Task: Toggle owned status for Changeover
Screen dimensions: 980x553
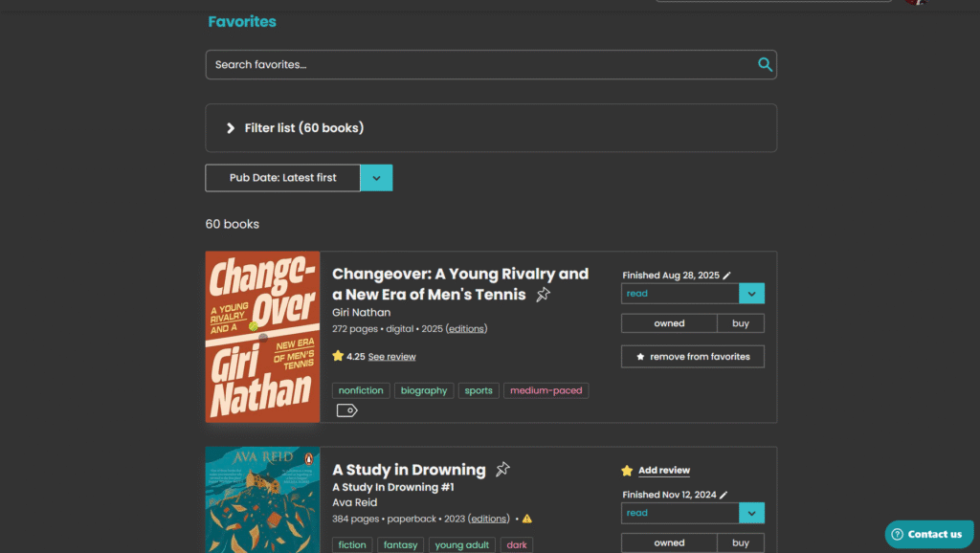Action: point(669,323)
